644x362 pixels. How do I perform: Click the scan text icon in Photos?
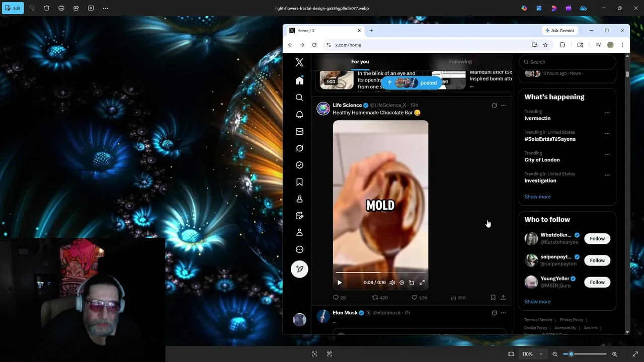330,354
